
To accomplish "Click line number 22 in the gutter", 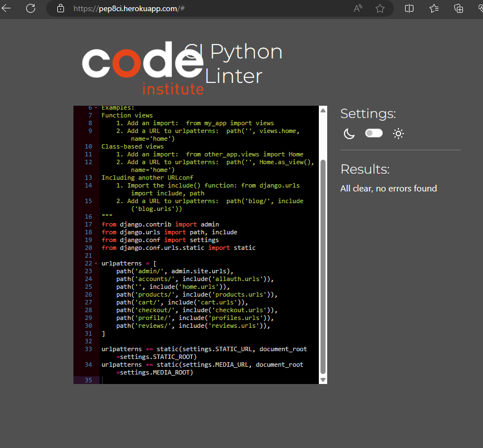I will 88,263.
